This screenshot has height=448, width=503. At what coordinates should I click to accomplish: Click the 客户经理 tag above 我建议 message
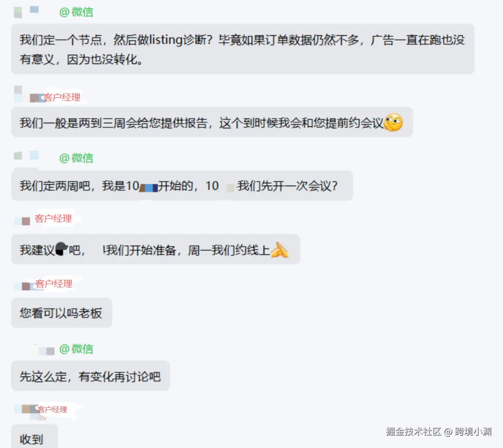pyautogui.click(x=53, y=219)
